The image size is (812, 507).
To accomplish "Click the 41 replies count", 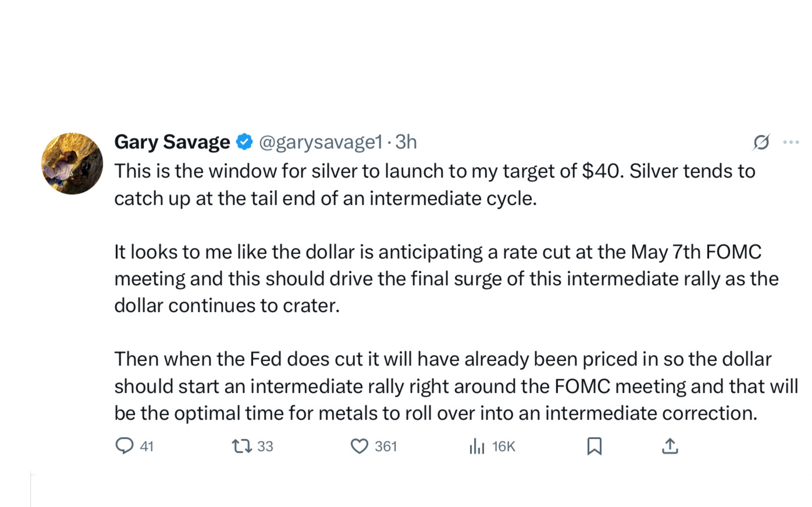I will (147, 446).
